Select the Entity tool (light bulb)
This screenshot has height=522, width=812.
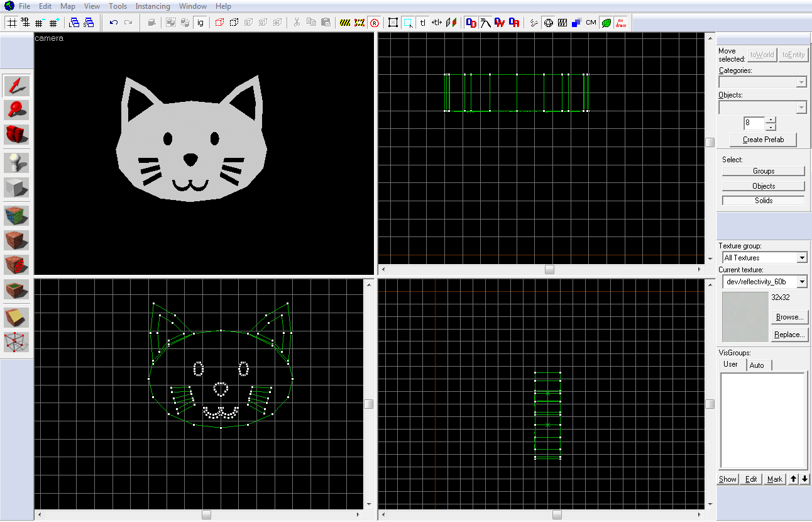(16, 162)
